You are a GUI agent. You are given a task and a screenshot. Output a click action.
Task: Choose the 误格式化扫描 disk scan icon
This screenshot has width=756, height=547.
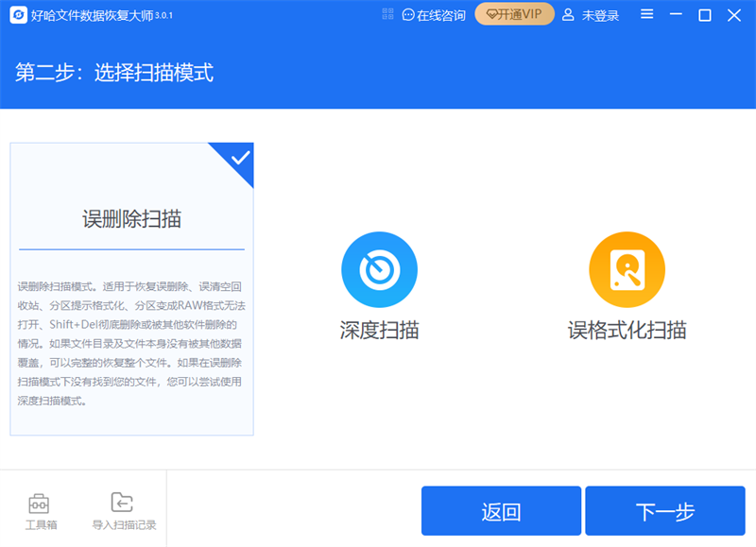627,268
